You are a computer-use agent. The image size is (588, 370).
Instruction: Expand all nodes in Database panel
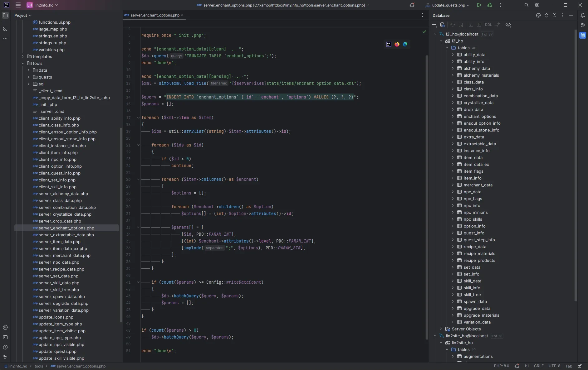click(x=546, y=15)
